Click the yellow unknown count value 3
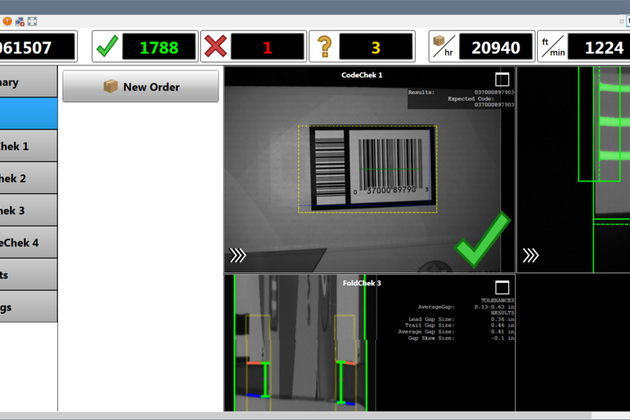The height and width of the screenshot is (420, 630). pyautogui.click(x=376, y=47)
